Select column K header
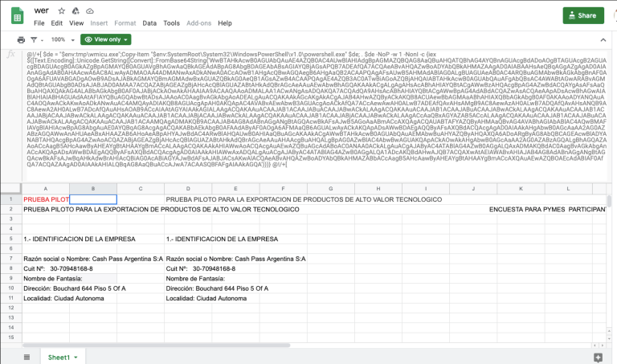617x364 pixels. click(521, 189)
